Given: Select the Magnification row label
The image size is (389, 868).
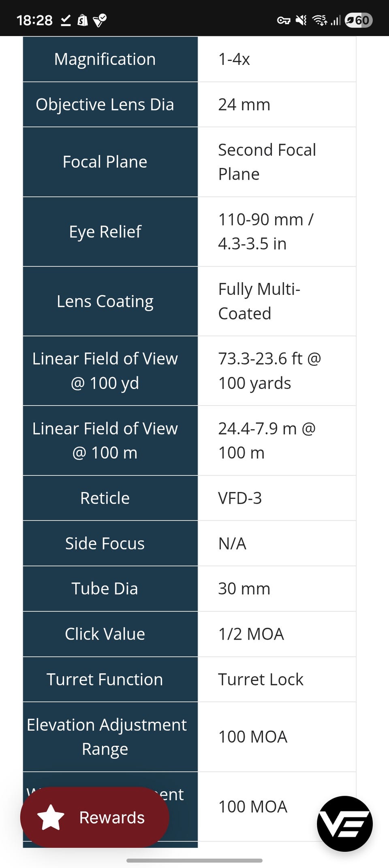Looking at the screenshot, I should pyautogui.click(x=105, y=59).
